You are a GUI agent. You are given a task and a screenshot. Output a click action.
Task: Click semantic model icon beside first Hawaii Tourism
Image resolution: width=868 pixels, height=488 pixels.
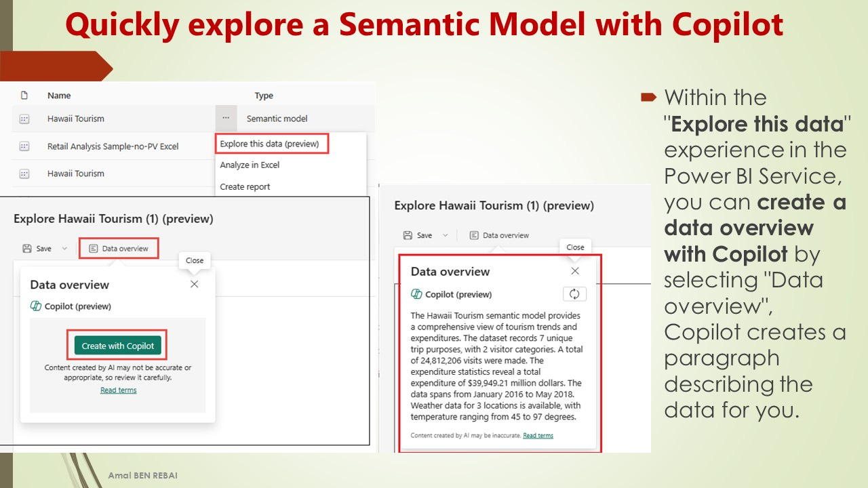coord(24,119)
